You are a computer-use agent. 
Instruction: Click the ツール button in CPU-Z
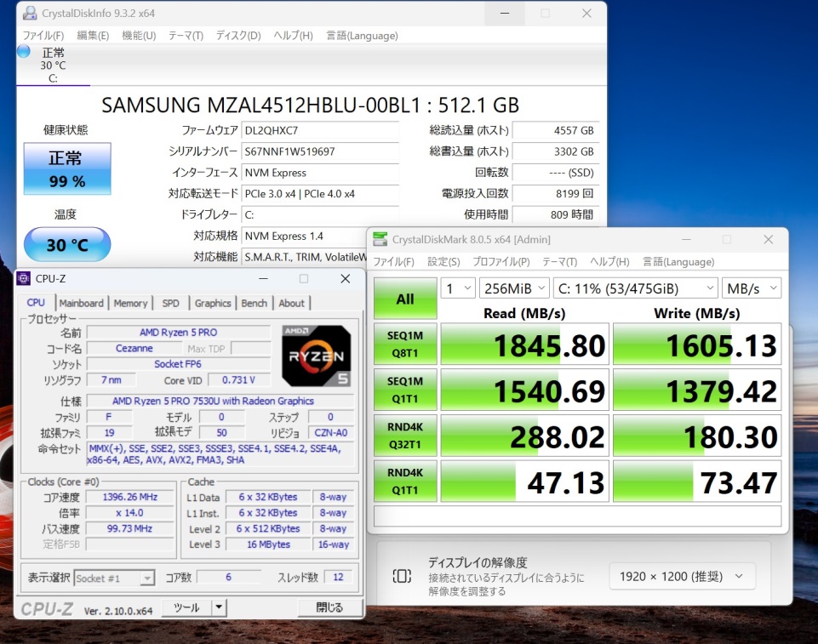186,607
